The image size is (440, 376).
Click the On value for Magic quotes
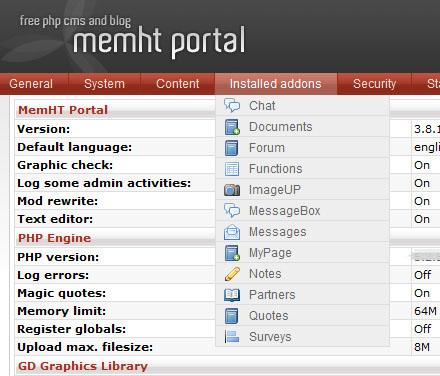422,293
